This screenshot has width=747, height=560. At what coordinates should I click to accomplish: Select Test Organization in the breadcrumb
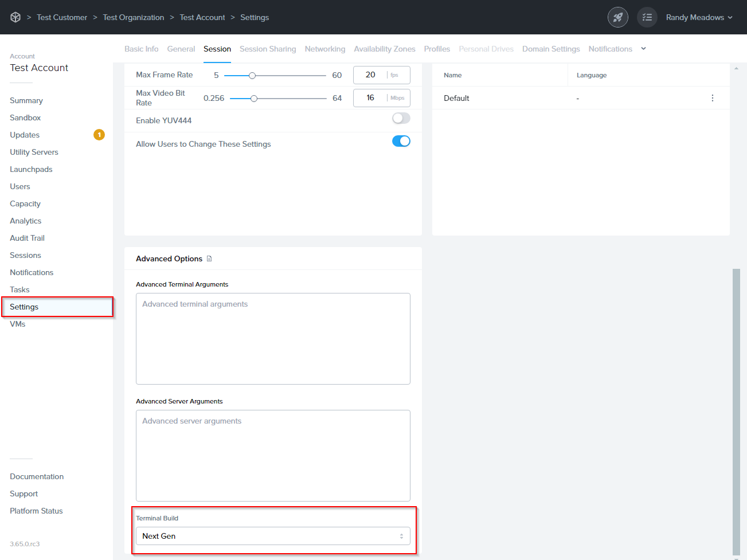[133, 17]
